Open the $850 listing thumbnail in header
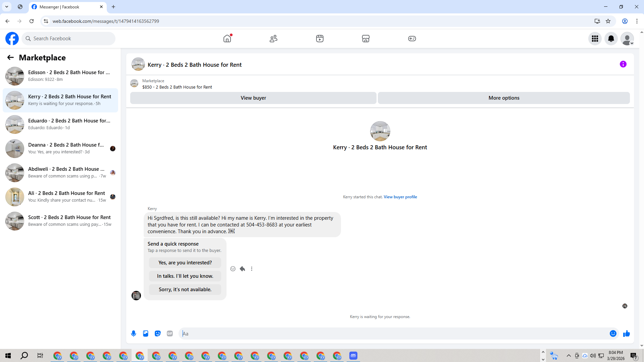The height and width of the screenshot is (362, 644). (134, 84)
